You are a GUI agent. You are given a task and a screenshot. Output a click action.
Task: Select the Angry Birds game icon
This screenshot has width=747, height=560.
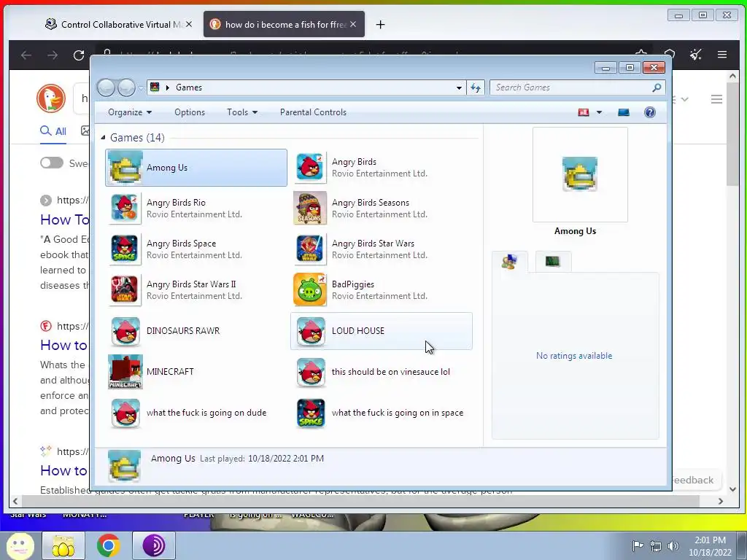tap(310, 168)
